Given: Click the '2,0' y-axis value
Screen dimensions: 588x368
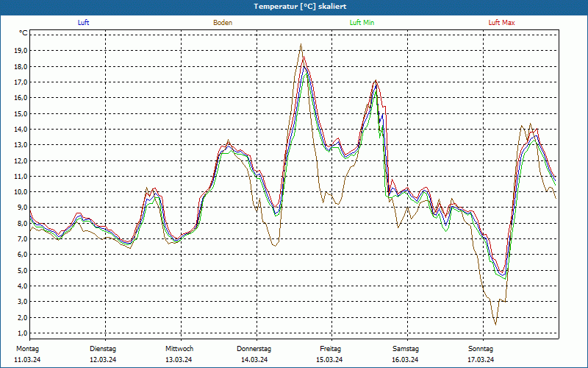Looking at the screenshot, I should 22,317.
